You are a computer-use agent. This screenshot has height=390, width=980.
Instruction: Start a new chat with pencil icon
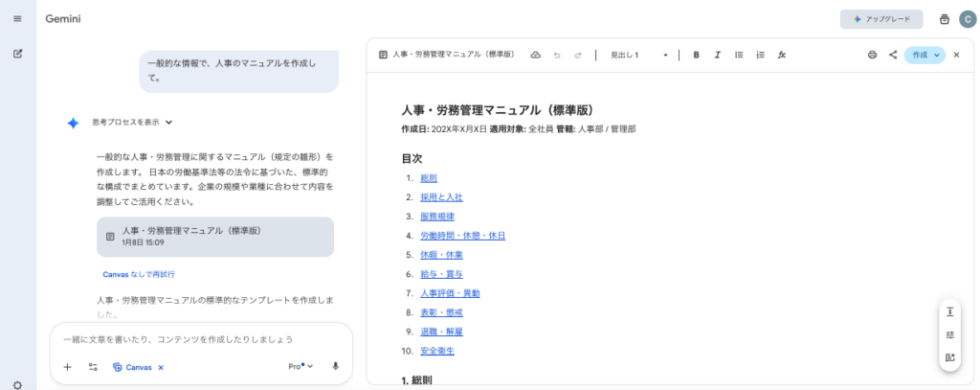(x=17, y=53)
